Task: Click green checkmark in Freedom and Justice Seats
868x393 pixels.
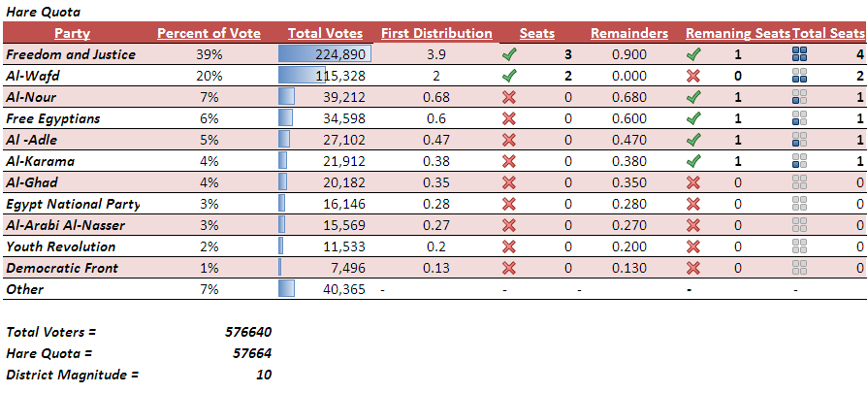Action: [x=509, y=54]
